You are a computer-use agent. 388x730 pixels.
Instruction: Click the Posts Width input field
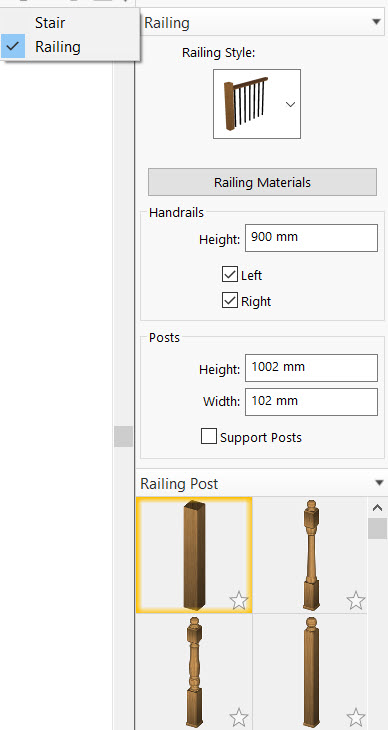[x=311, y=402]
